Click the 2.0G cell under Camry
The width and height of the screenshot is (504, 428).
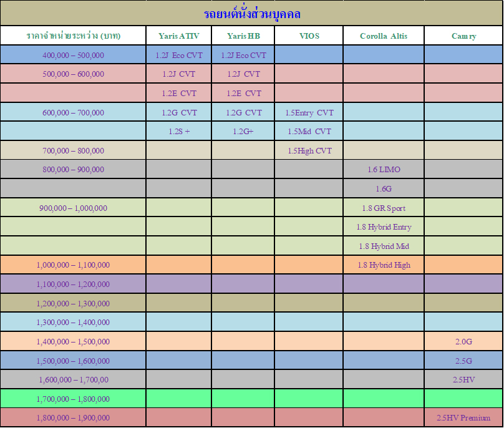click(x=463, y=341)
